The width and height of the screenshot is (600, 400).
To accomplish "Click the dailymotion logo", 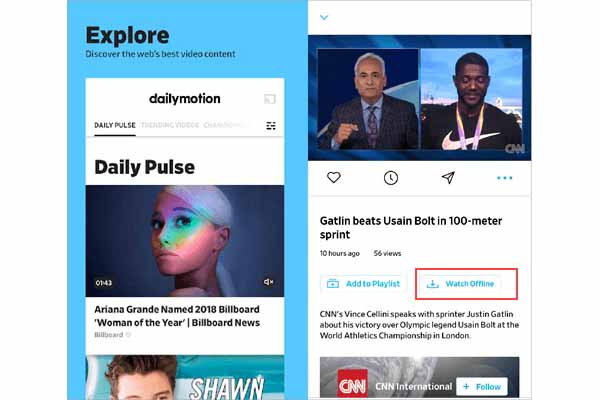I will (x=185, y=99).
